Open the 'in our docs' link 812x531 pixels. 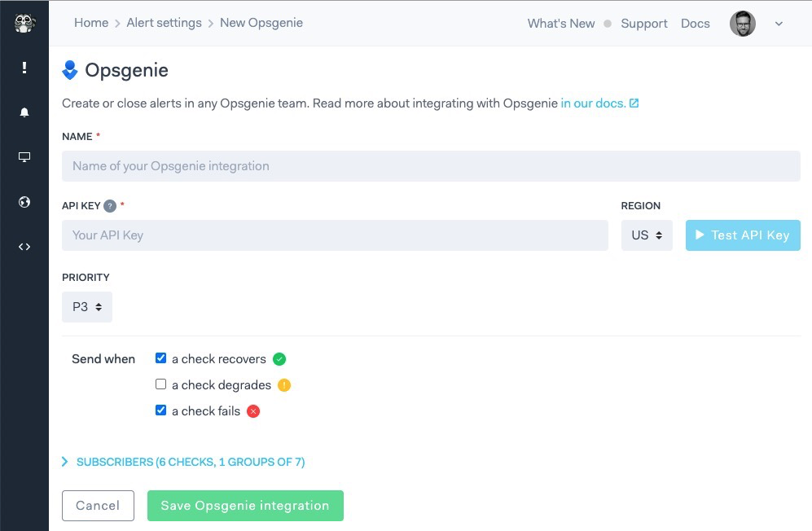(x=594, y=103)
